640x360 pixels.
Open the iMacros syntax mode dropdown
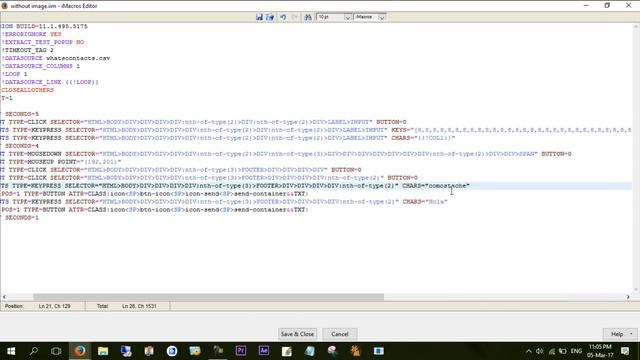tap(381, 17)
